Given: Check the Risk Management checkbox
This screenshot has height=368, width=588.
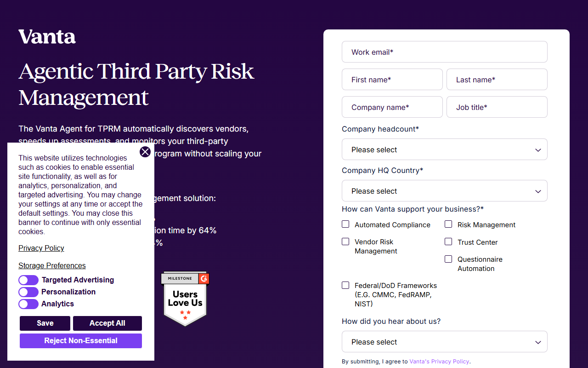Looking at the screenshot, I should [448, 224].
